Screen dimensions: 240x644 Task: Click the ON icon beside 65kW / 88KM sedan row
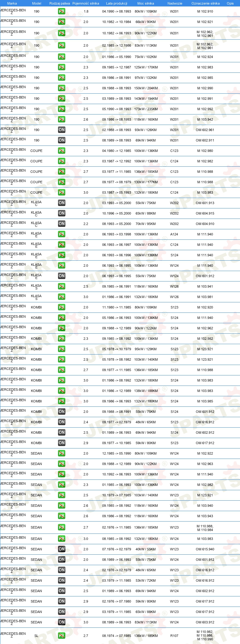[62, 612]
